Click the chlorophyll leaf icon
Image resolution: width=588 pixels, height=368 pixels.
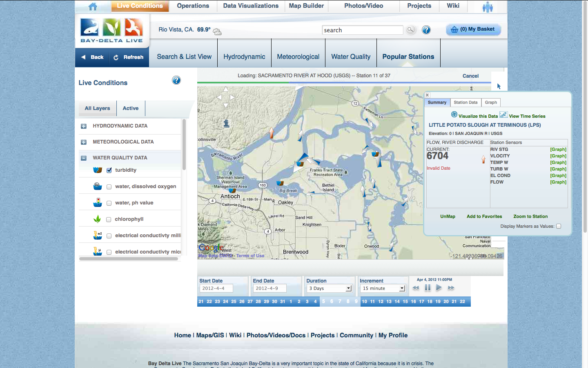tap(97, 219)
